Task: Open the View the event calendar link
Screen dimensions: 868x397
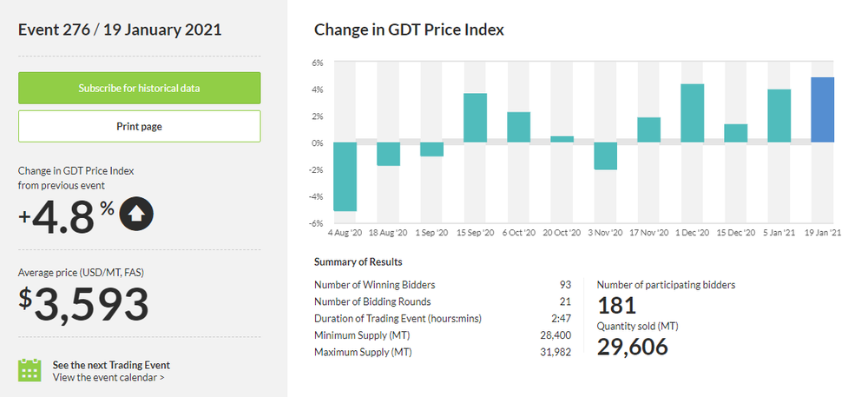Action: click(x=108, y=378)
